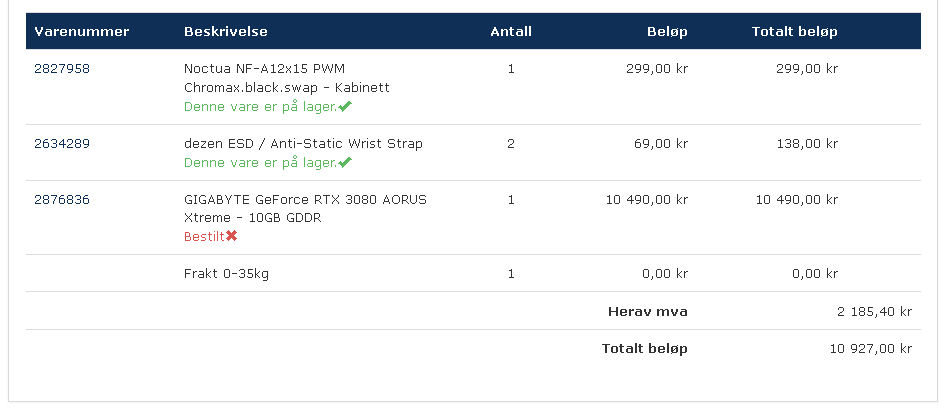Click the Antall column header
The width and height of the screenshot is (946, 414).
pos(511,31)
